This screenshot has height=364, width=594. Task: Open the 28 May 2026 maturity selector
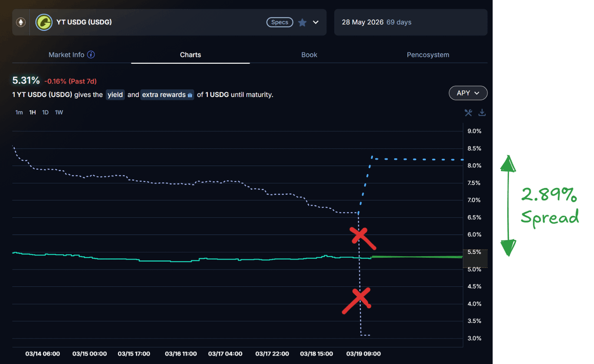pos(411,22)
